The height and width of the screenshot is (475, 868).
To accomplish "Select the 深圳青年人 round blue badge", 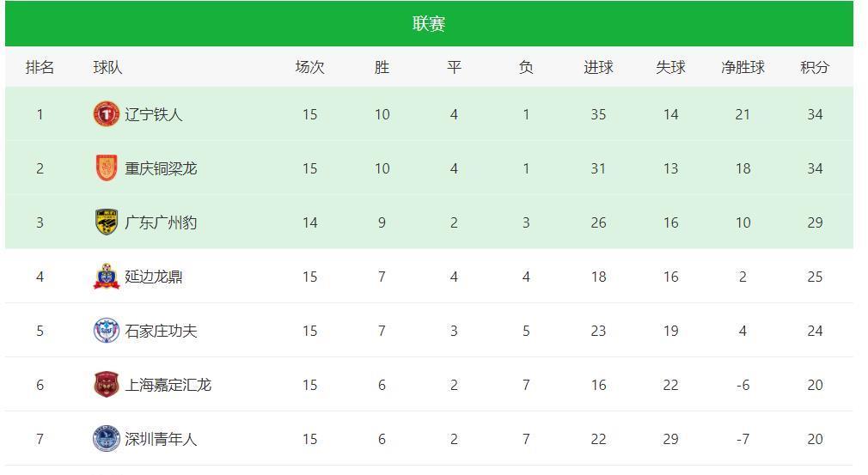I will coord(107,439).
